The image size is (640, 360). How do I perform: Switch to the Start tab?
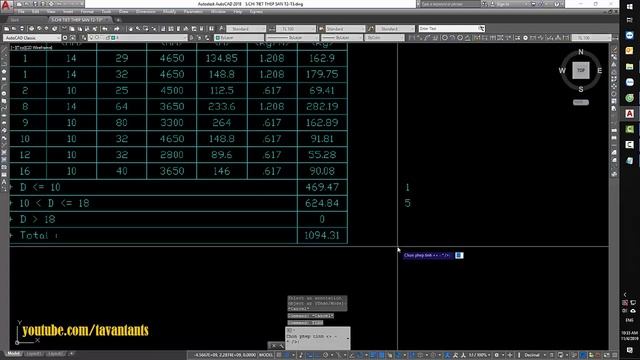15,20
